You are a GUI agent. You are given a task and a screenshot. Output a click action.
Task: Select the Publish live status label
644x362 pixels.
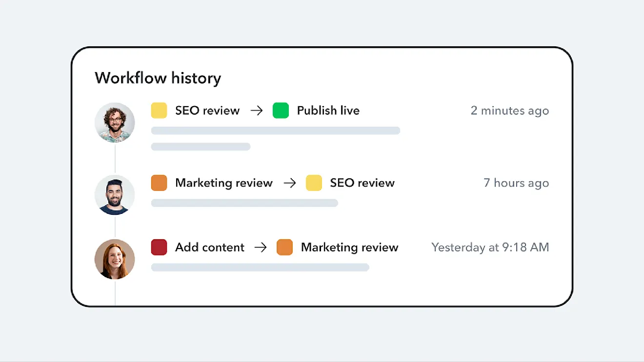tap(328, 111)
